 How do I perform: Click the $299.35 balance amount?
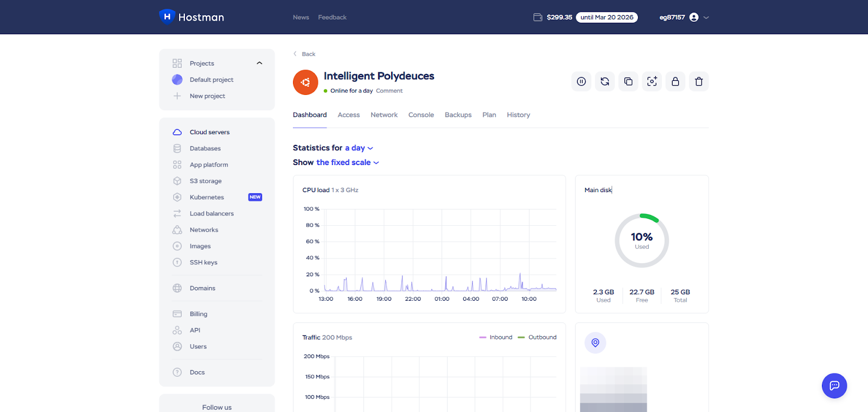559,17
